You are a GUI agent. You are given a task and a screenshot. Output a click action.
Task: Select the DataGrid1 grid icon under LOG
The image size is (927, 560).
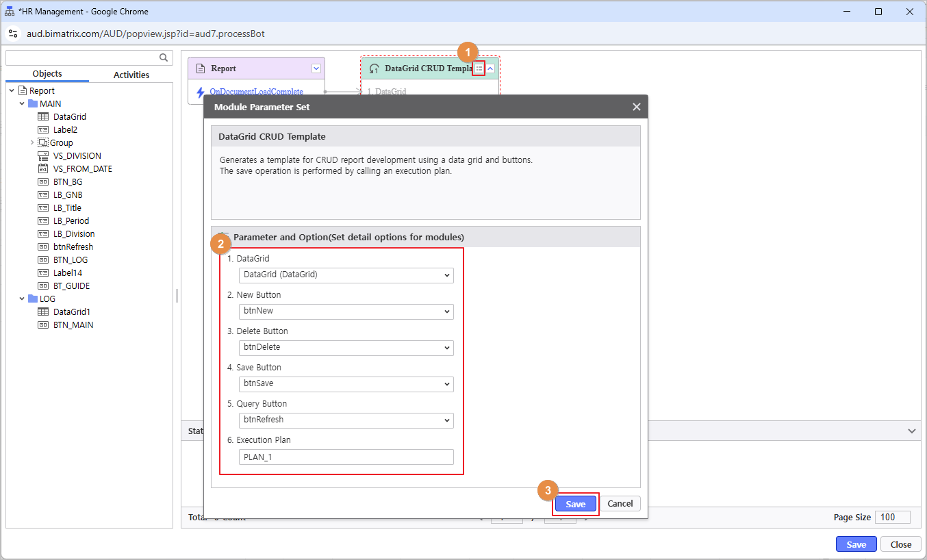click(43, 312)
